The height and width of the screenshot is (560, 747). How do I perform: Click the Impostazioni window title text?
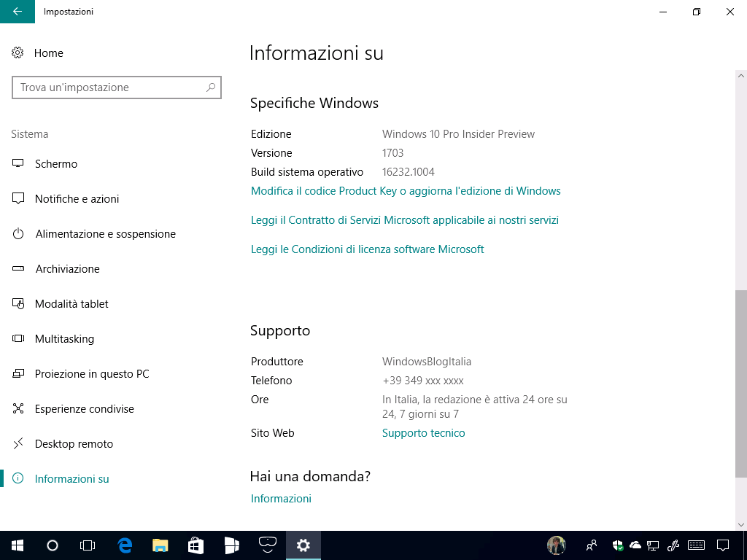(x=69, y=12)
